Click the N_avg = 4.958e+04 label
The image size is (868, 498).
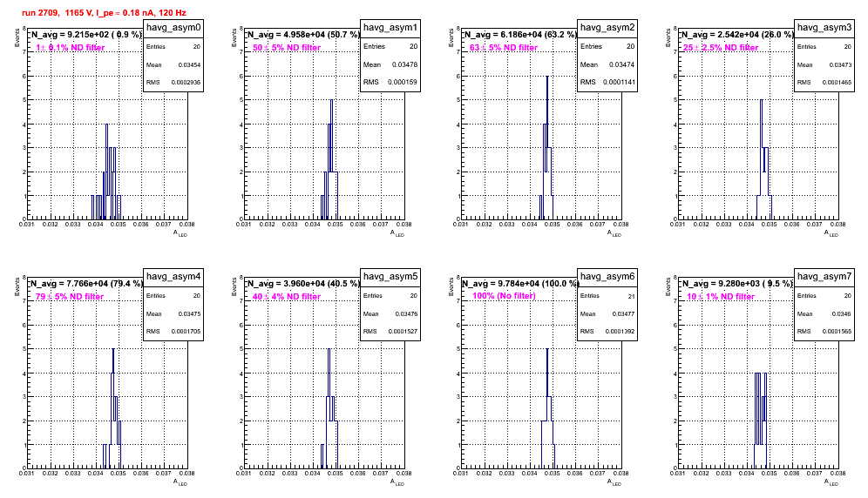(x=303, y=34)
